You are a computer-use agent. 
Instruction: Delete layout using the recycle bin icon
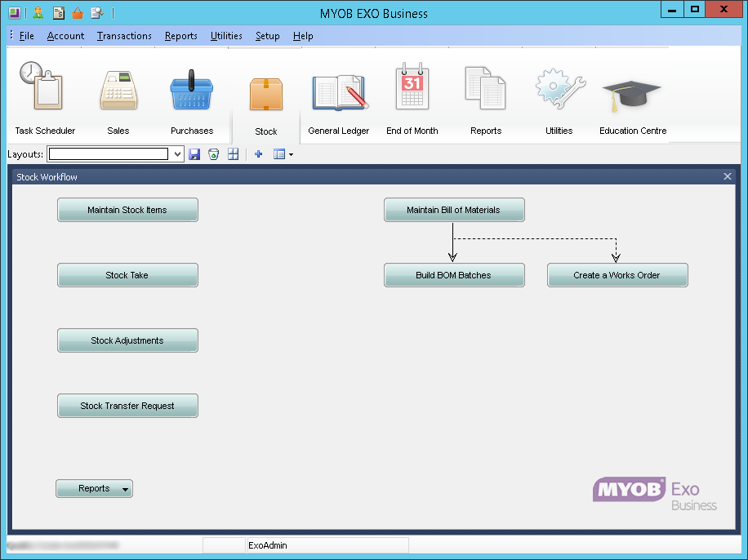(214, 154)
